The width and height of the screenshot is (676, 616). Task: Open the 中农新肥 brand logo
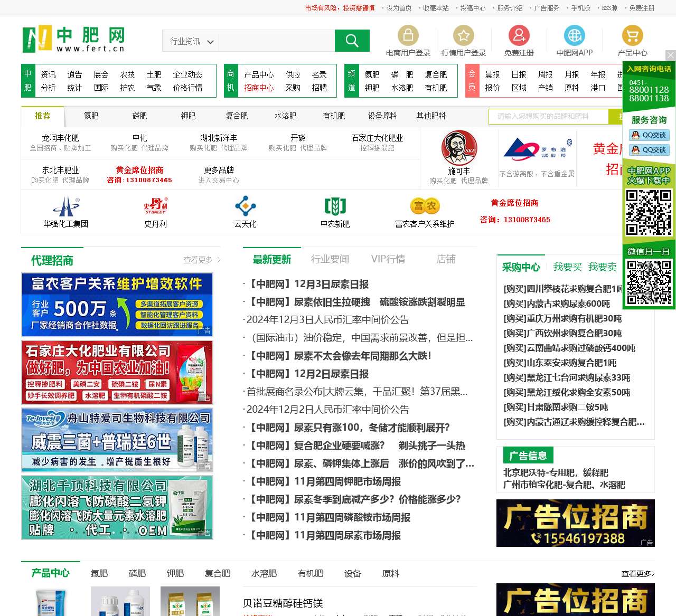[335, 206]
